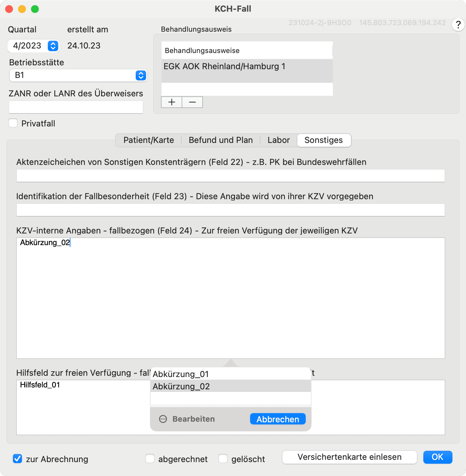Click the Aktenzeichen Feld 22 input field

coord(231,176)
